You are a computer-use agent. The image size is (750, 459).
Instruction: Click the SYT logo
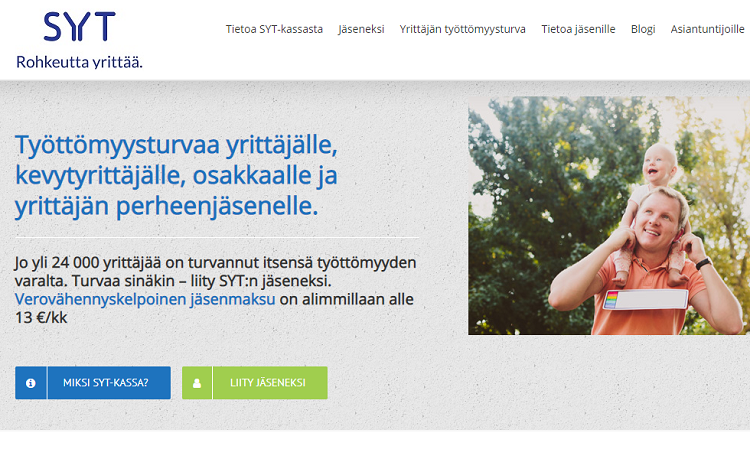(x=79, y=27)
